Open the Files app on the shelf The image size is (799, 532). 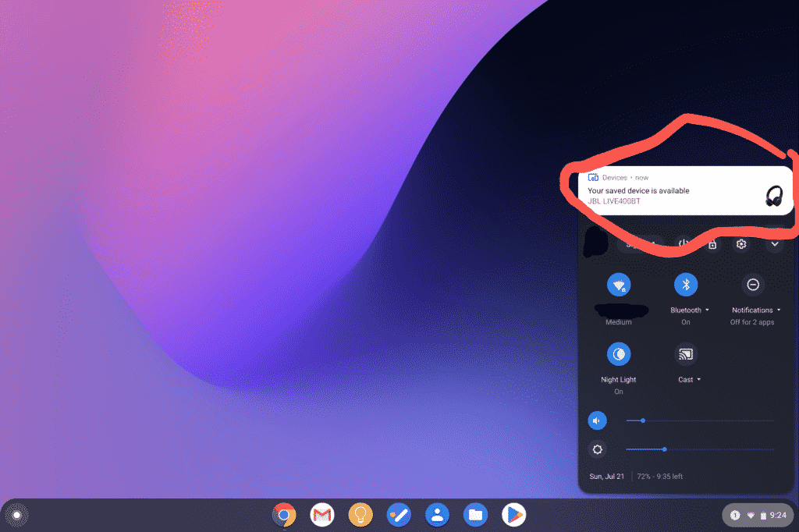(x=476, y=515)
